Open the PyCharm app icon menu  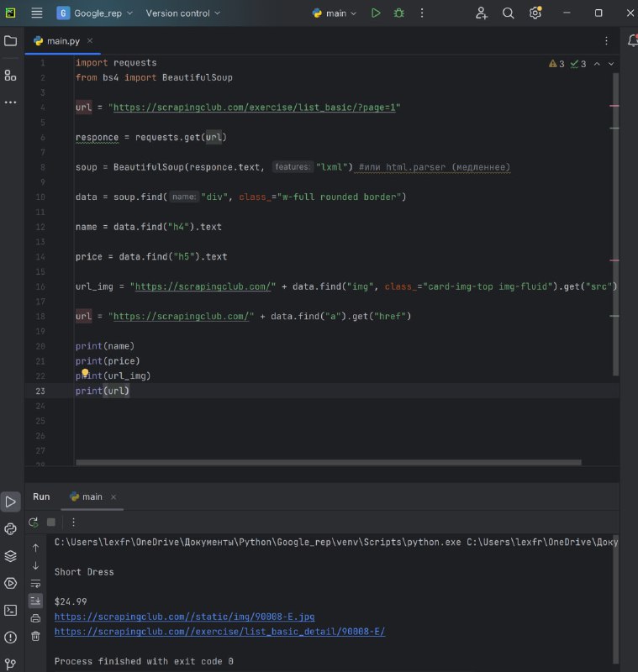coord(10,13)
